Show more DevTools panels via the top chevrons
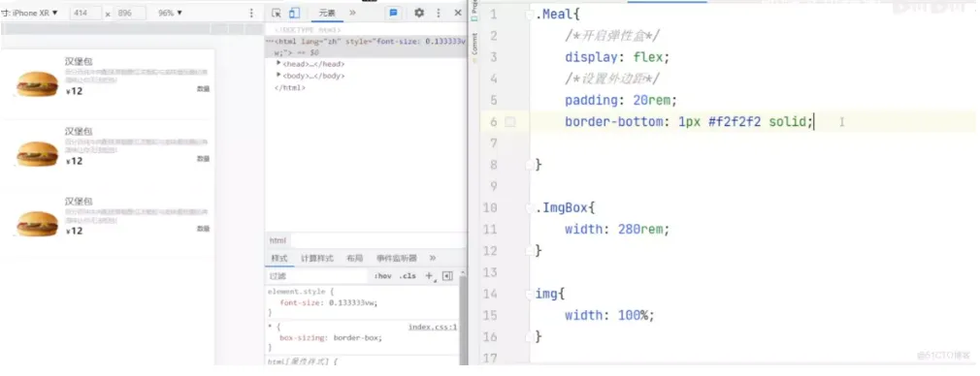Screen dimensions: 980x376 tap(352, 13)
